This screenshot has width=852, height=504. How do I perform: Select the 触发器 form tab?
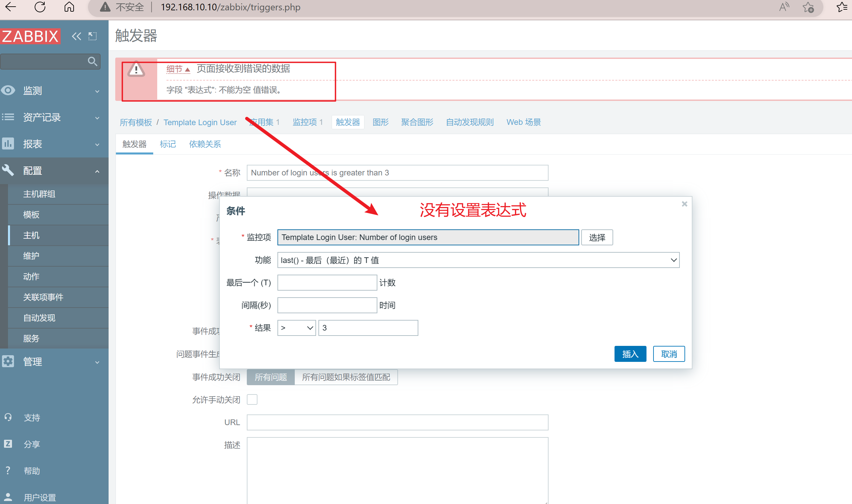click(135, 144)
